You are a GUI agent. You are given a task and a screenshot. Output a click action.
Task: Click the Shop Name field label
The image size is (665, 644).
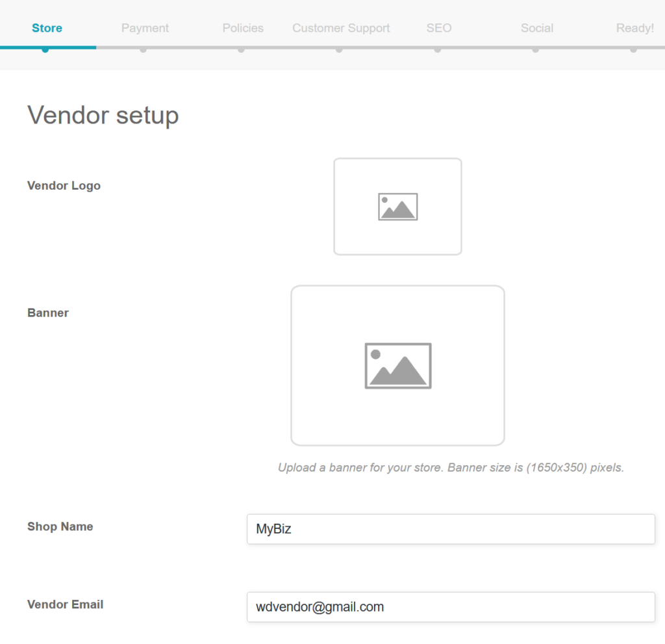[60, 526]
